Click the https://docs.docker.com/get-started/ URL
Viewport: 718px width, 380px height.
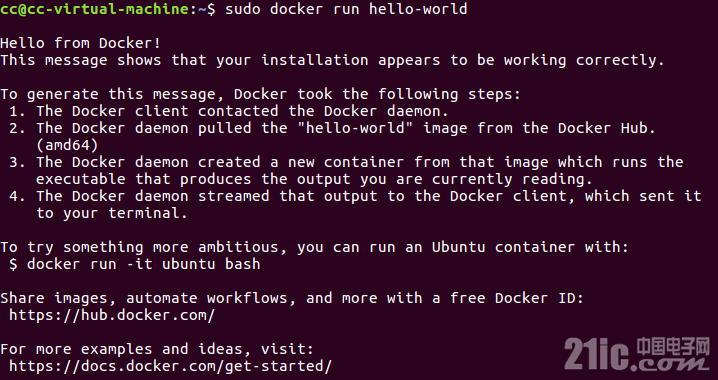[x=170, y=366]
